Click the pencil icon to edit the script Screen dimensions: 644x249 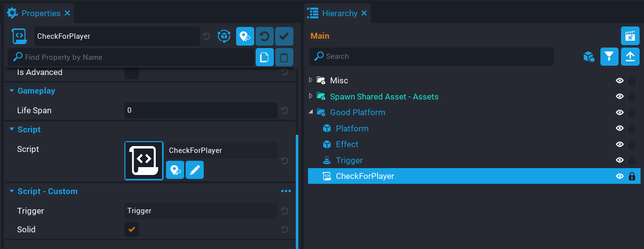(x=194, y=170)
